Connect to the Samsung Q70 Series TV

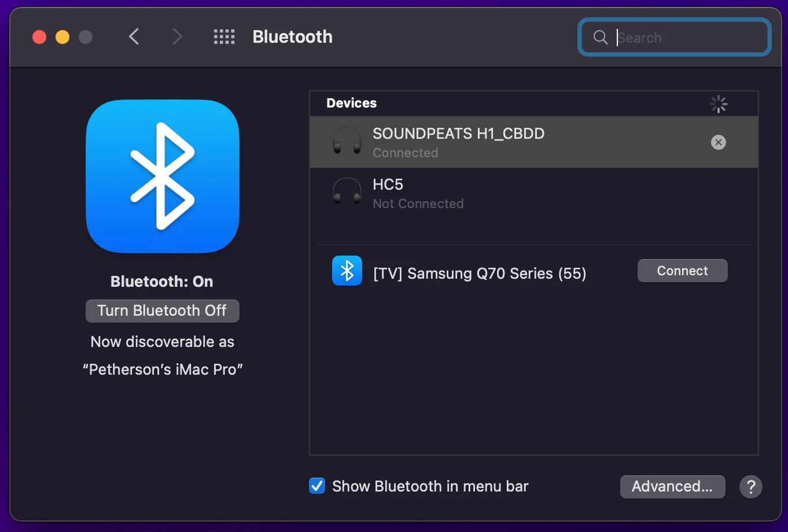(682, 271)
